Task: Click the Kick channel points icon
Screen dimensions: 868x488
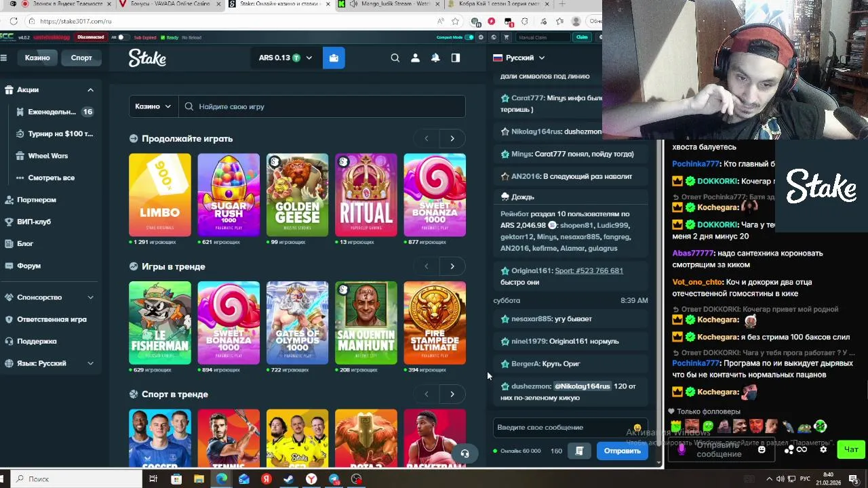Action: 789,449
